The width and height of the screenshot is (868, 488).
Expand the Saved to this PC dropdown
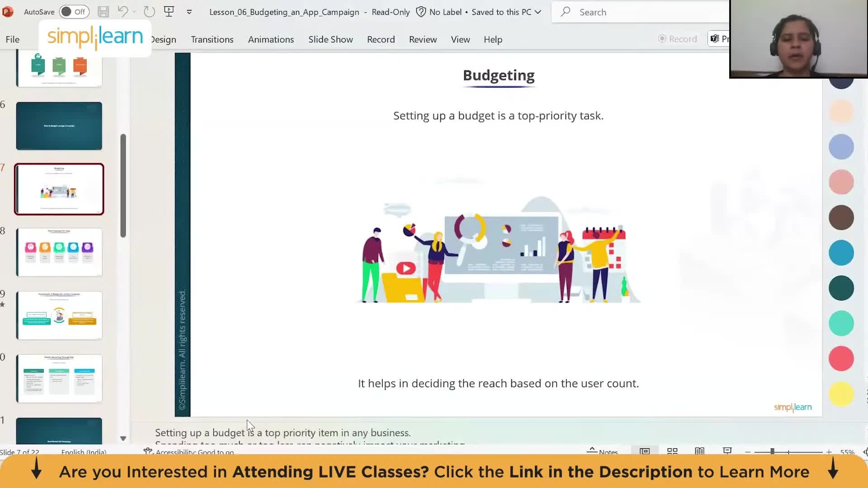coord(538,12)
